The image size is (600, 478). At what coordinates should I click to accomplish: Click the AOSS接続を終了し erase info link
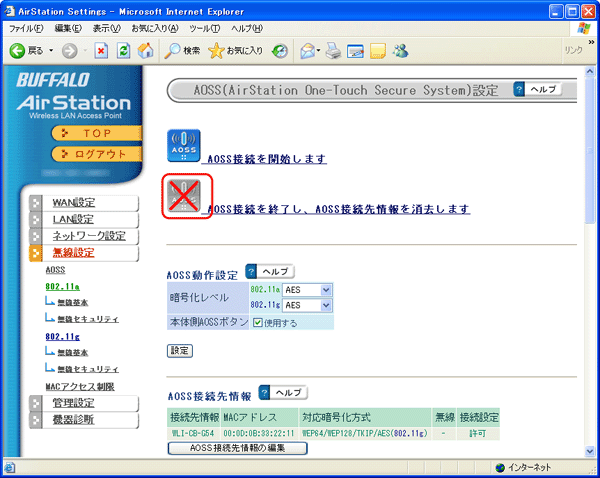pos(338,209)
